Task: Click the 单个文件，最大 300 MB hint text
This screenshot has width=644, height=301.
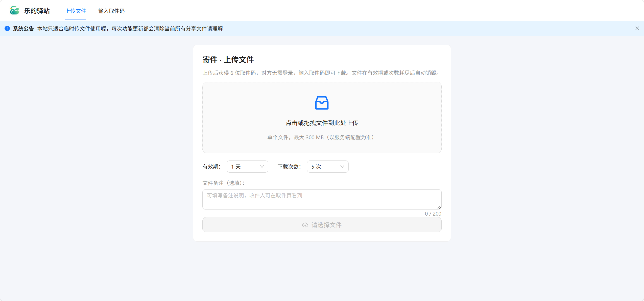Action: pyautogui.click(x=322, y=137)
